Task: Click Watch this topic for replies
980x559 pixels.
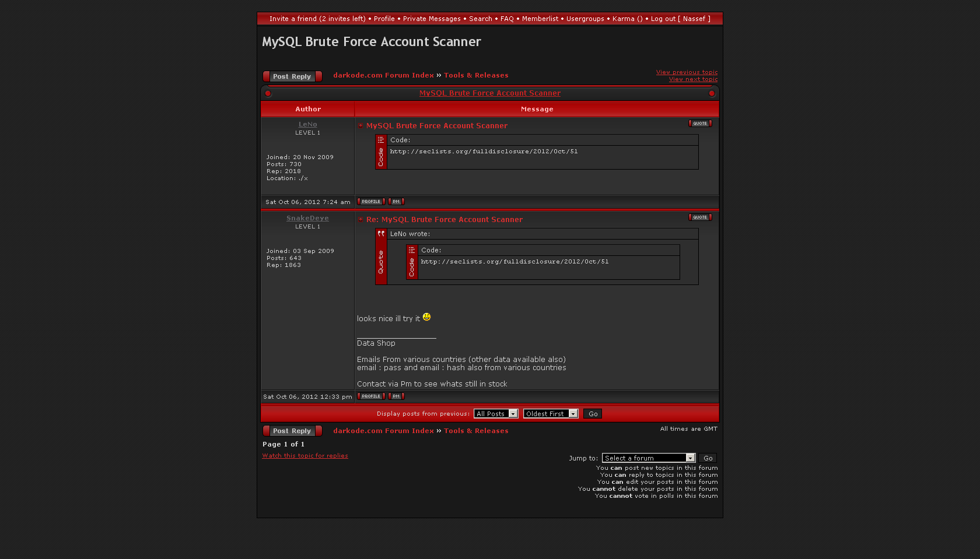Action: [305, 456]
